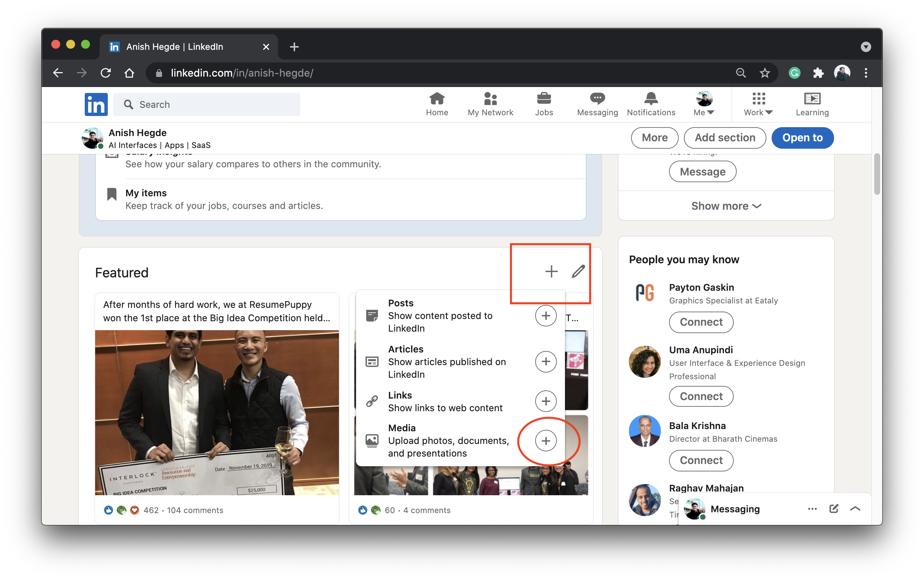
Task: Click the pencil edit icon in Featured
Action: point(578,271)
